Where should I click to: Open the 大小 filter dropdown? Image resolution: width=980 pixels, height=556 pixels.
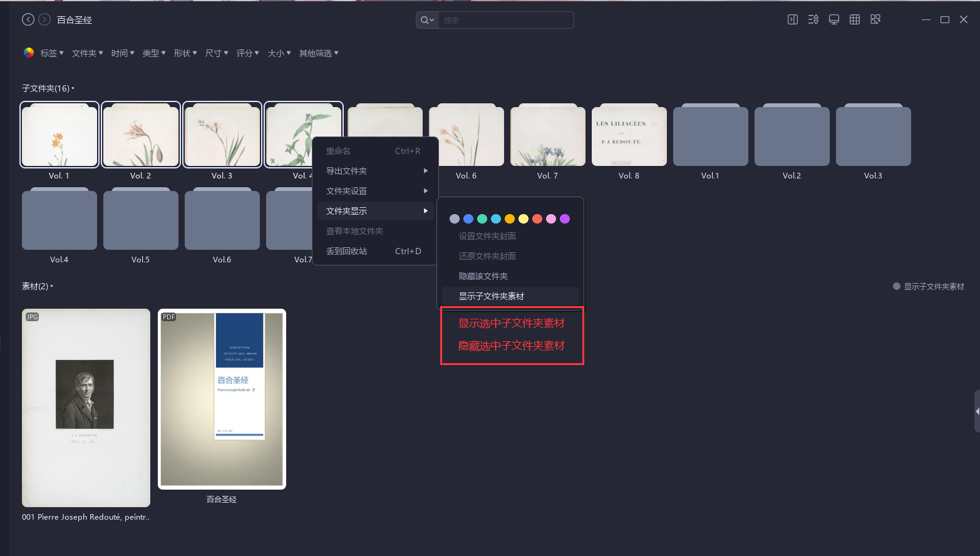[279, 53]
